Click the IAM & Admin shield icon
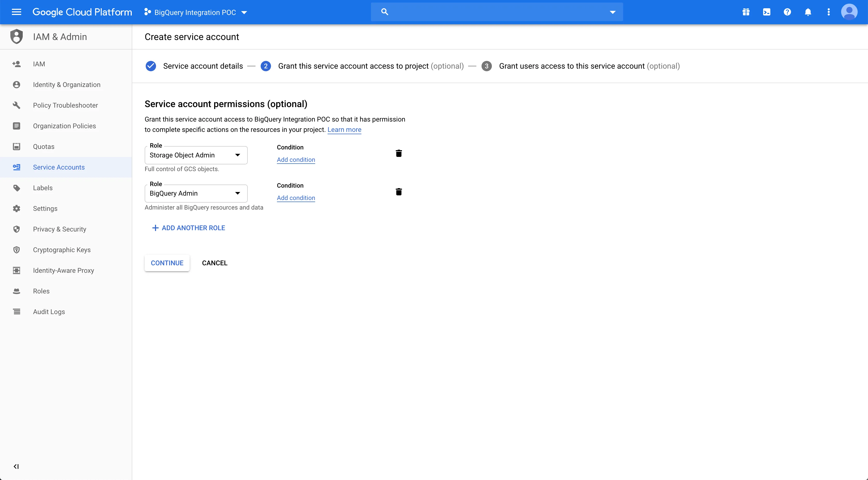The height and width of the screenshot is (480, 868). pyautogui.click(x=16, y=37)
